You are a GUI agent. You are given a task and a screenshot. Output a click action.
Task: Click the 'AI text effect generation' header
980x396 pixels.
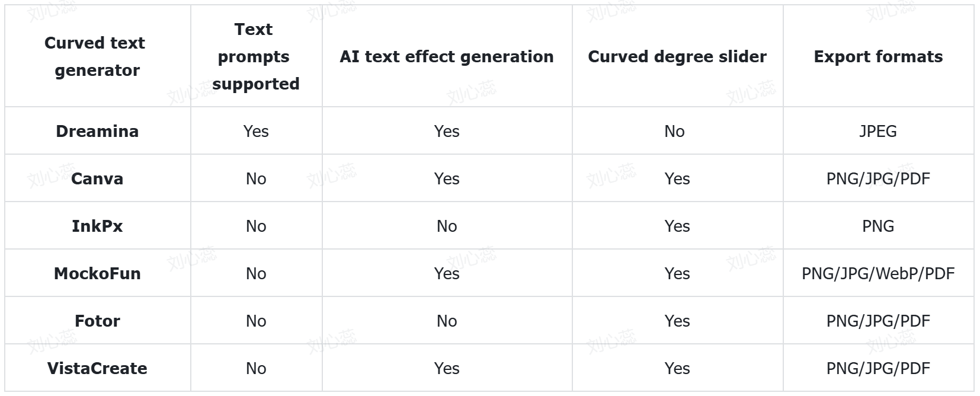[x=446, y=56]
